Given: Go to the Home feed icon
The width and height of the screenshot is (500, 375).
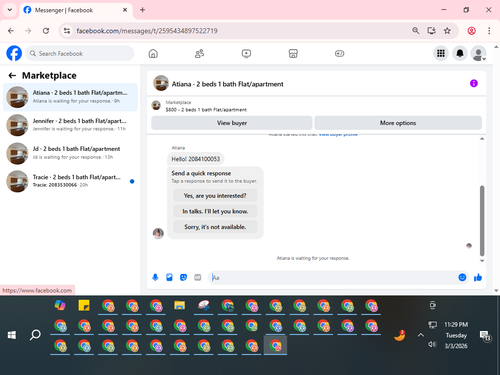Looking at the screenshot, I should 153,53.
